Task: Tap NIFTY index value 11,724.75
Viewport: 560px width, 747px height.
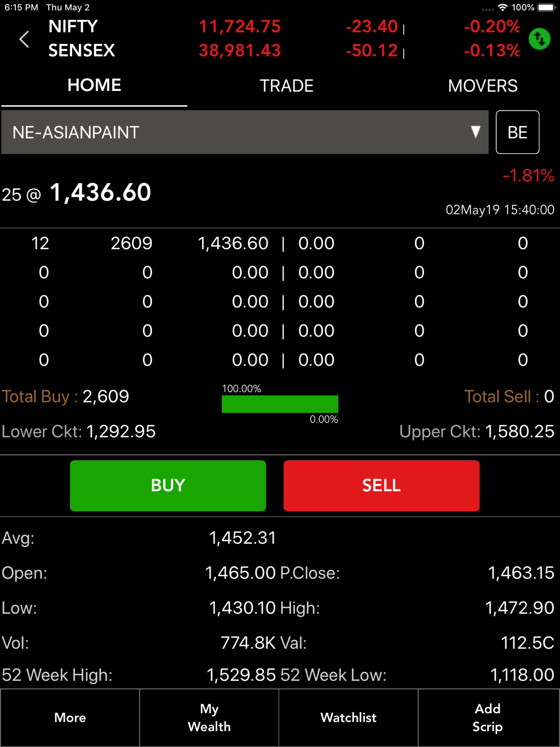Action: point(240,27)
